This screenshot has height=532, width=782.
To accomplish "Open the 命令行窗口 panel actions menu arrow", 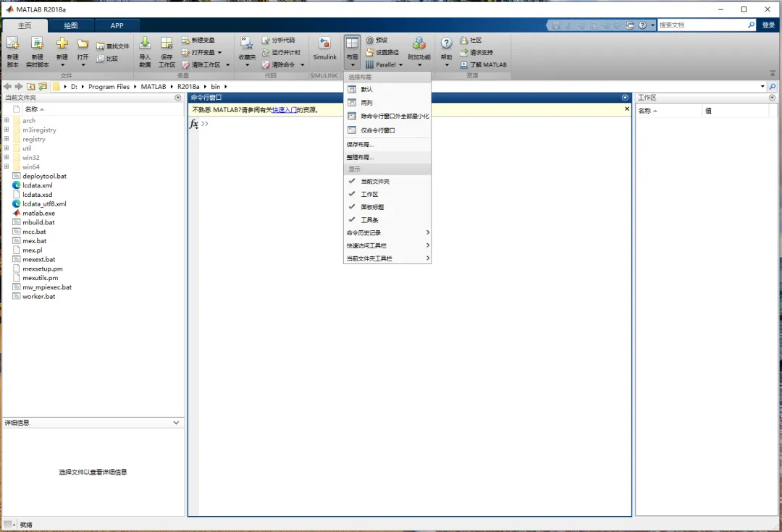I will point(625,98).
